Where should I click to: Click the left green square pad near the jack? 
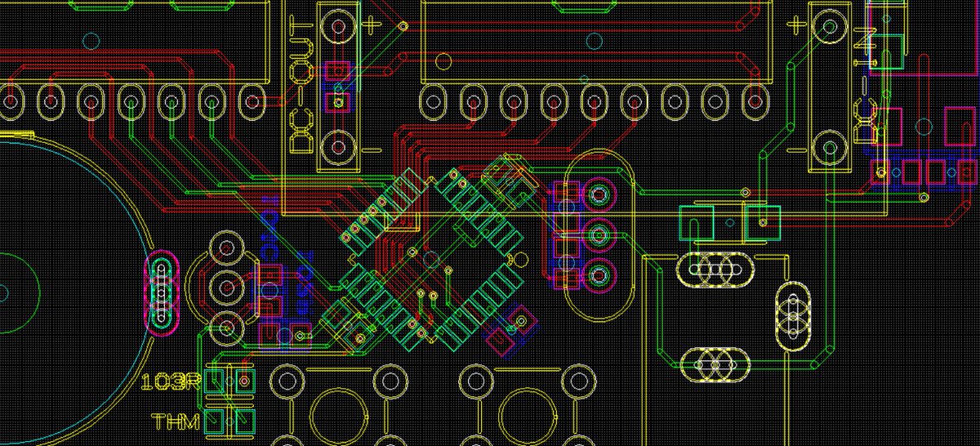tap(697, 222)
